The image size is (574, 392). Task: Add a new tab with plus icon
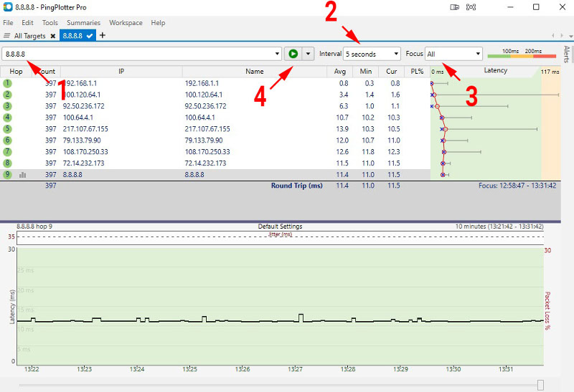click(103, 35)
